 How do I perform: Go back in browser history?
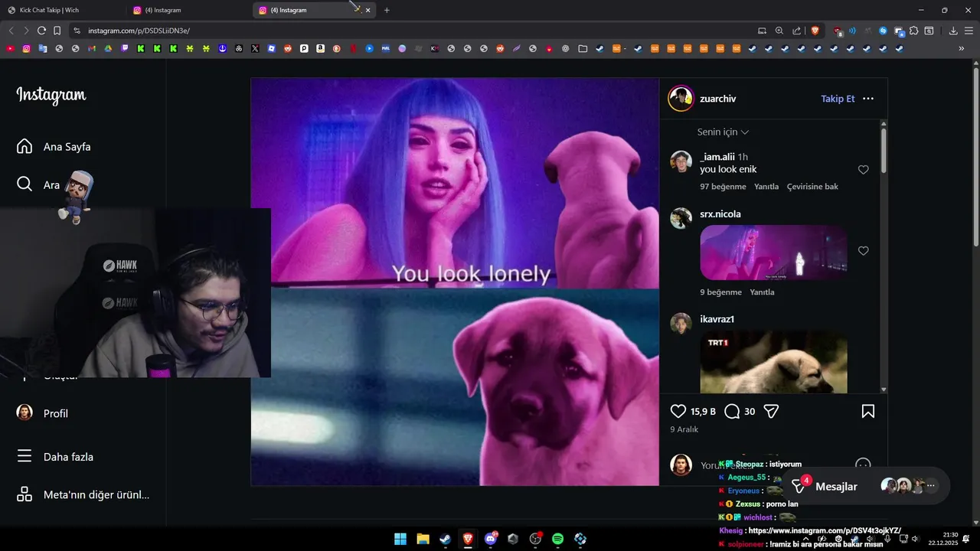[x=11, y=31]
